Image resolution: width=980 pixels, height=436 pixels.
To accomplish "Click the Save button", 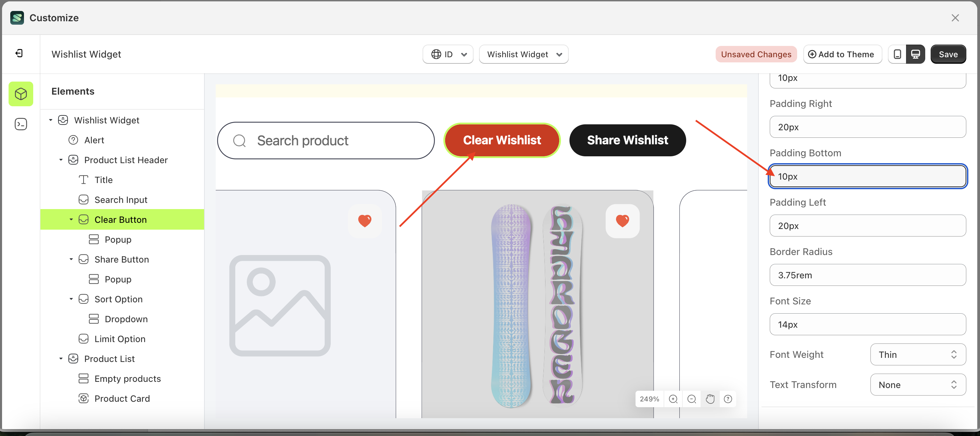I will 948,54.
